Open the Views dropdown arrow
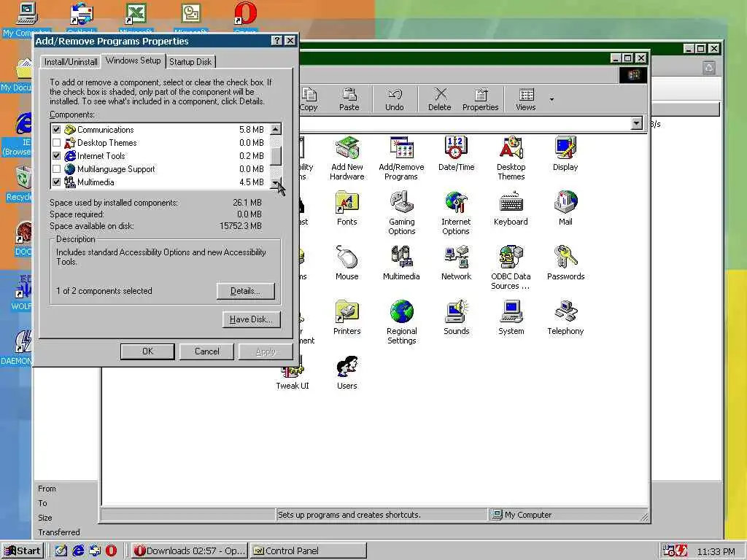The width and height of the screenshot is (747, 560). 551,99
